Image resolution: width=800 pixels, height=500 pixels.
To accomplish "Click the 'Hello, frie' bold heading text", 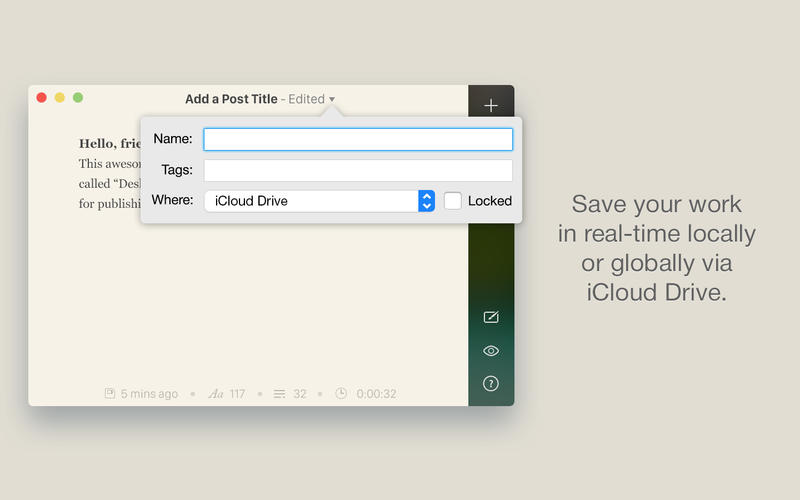I will point(110,144).
